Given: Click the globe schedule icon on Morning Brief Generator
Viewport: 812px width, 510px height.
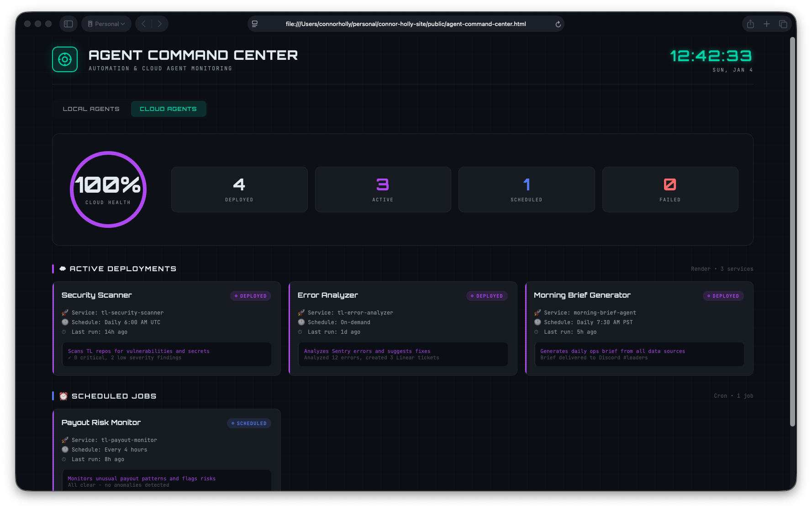Looking at the screenshot, I should 537,322.
